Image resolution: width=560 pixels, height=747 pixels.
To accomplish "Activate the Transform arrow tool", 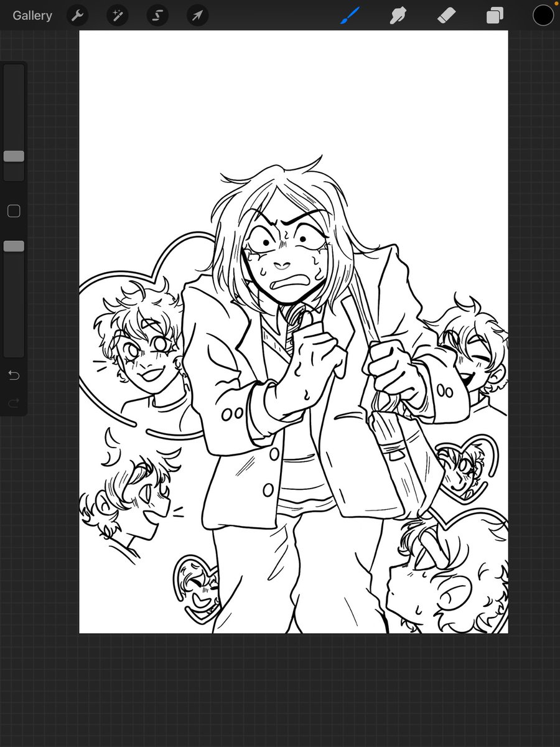I will [x=197, y=16].
